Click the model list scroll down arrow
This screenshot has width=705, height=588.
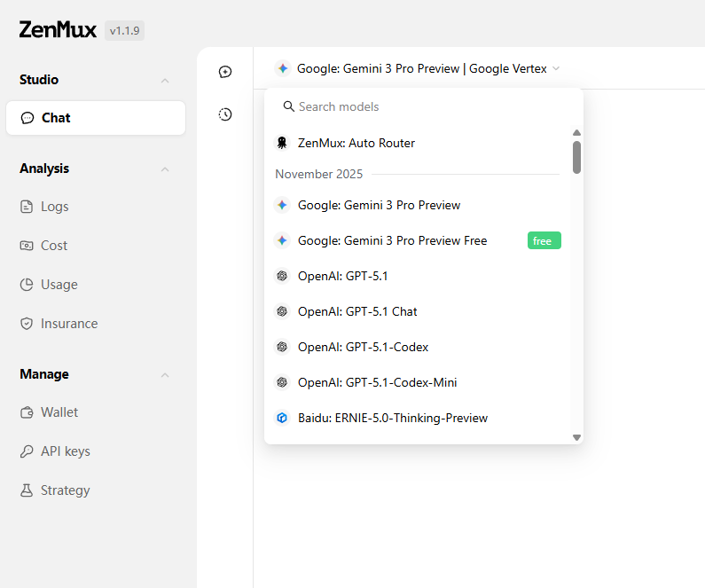576,437
